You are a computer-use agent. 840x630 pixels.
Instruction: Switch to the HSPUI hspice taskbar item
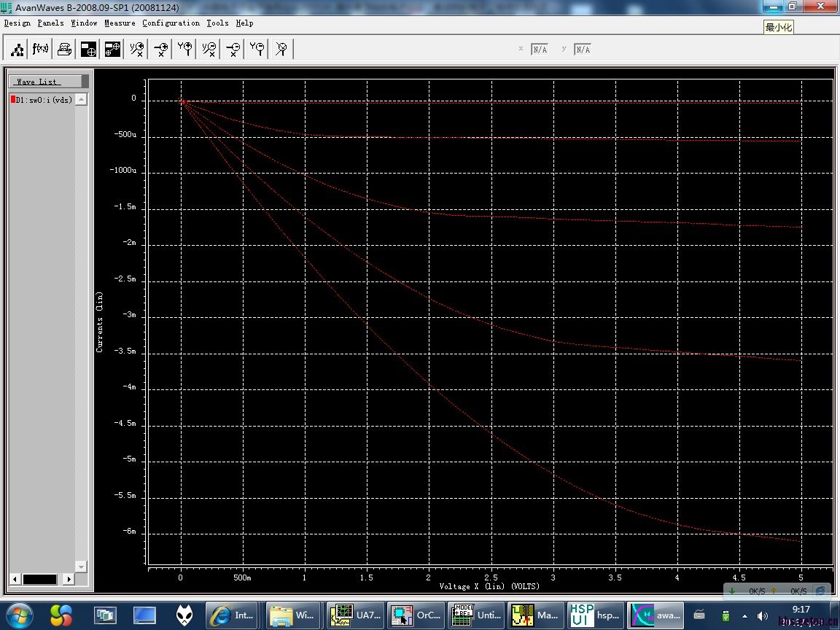click(594, 615)
